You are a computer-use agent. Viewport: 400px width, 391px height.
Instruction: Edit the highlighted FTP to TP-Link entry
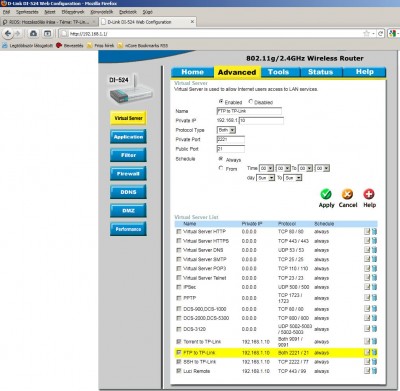[x=367, y=352]
